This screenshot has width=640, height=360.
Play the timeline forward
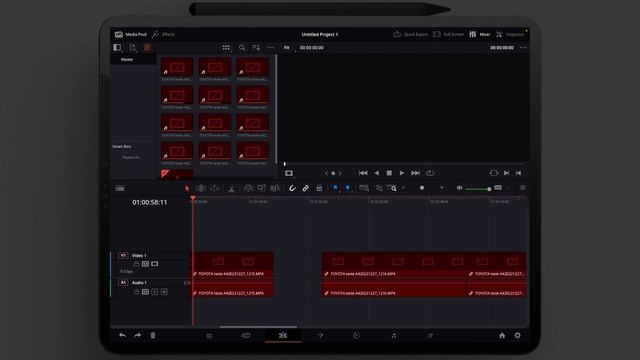402,173
